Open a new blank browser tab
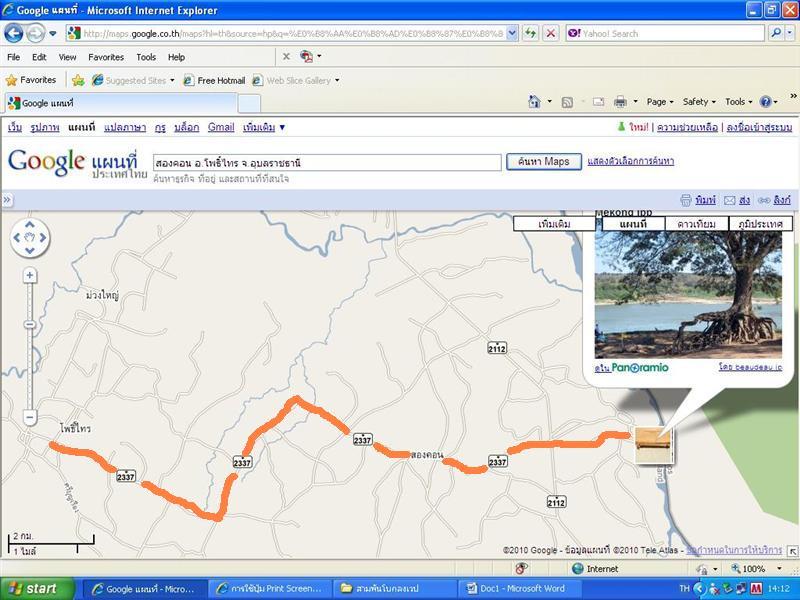The height and width of the screenshot is (600, 800). point(249,104)
